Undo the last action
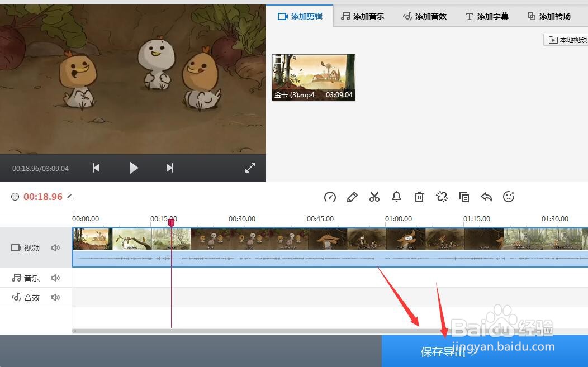Screen dimensions: 588x367 click(x=486, y=197)
